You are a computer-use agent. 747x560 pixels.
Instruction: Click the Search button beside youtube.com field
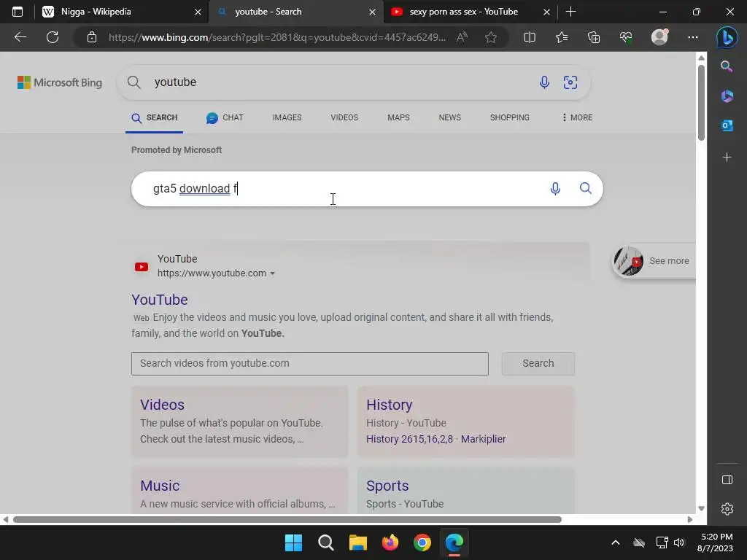(538, 363)
